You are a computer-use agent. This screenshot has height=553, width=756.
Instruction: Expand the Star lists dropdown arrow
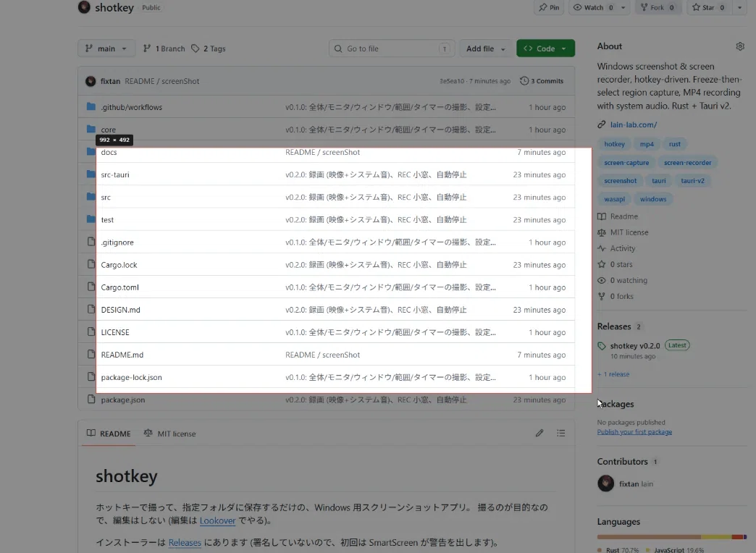(739, 7)
